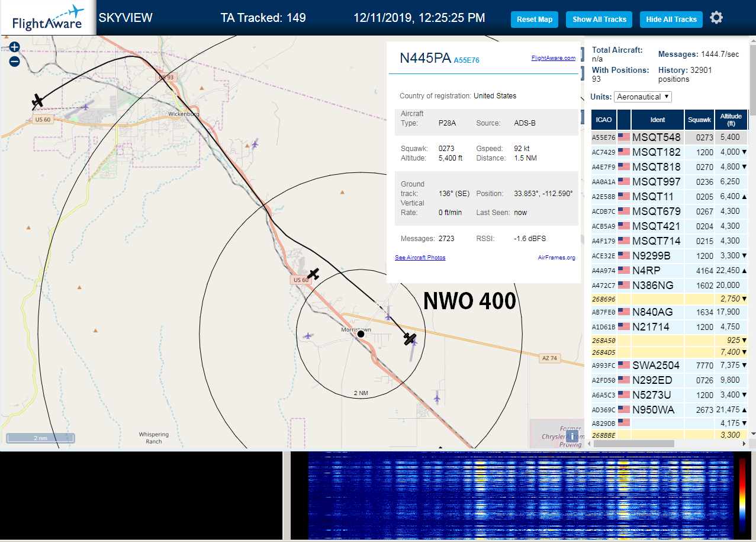Click Show All Tracks button
This screenshot has height=542, width=756.
point(599,20)
